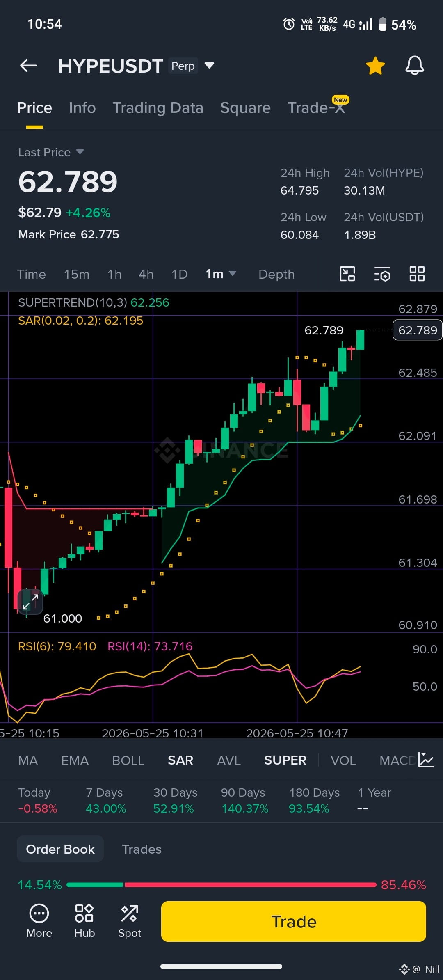Screen dimensions: 443x980
Task: Select the 4h chart interval
Action: point(146,274)
